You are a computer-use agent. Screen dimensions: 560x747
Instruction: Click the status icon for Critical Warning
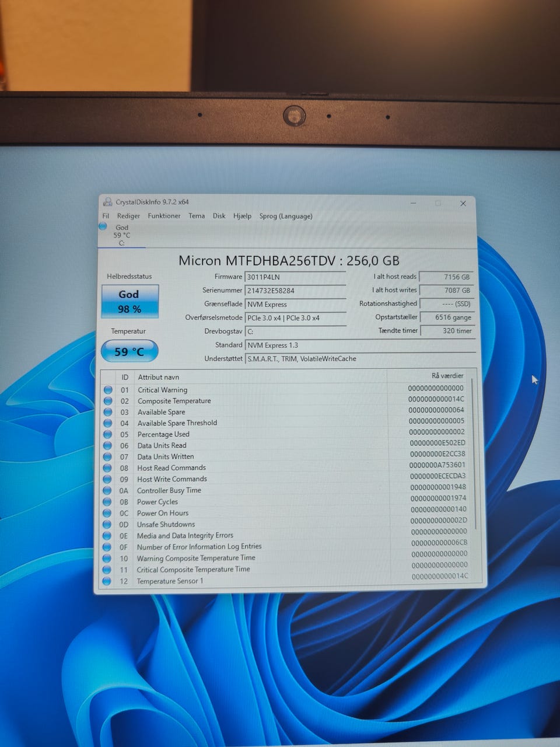tap(108, 390)
